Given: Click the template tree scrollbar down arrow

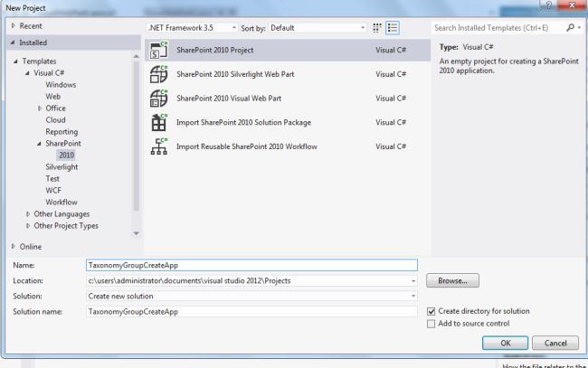Looking at the screenshot, I should pyautogui.click(x=136, y=233).
